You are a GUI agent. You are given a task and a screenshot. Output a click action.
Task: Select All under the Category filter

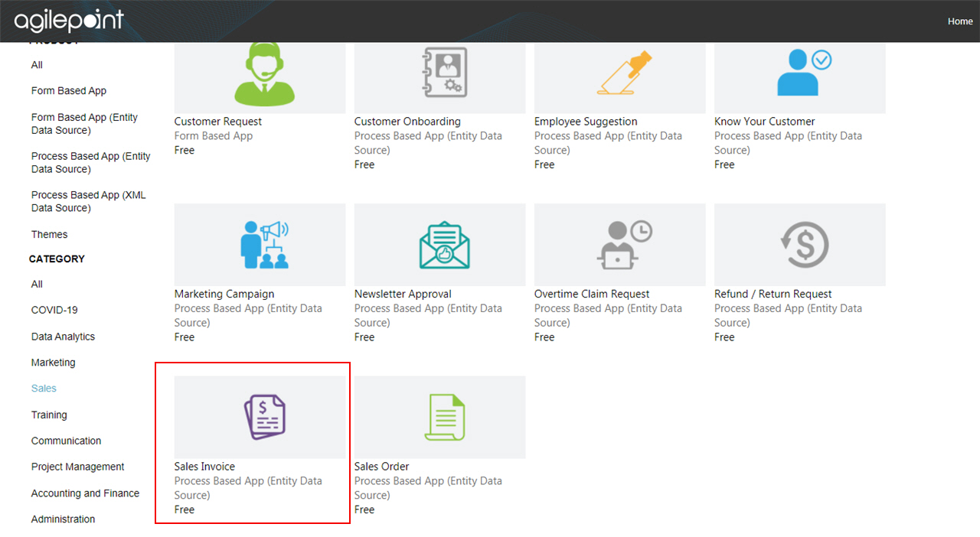37,285
